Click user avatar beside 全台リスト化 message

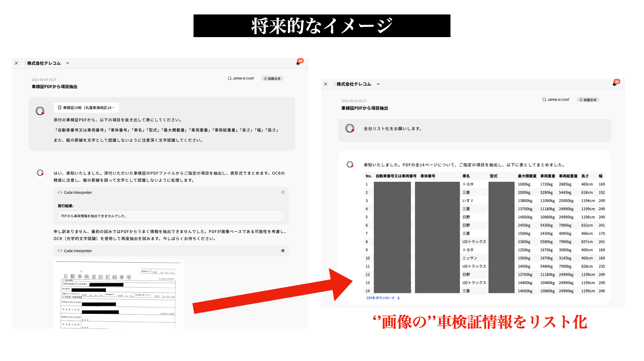tap(350, 128)
